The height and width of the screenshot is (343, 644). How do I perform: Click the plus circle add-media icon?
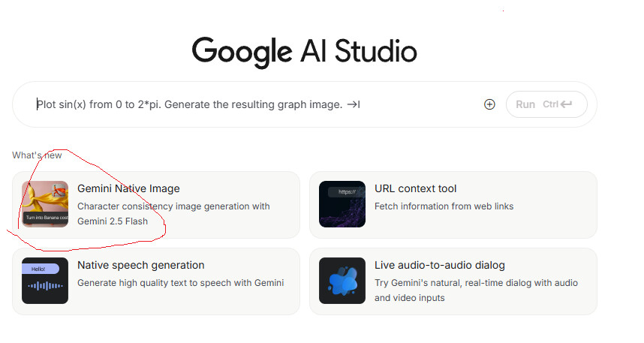(x=489, y=104)
